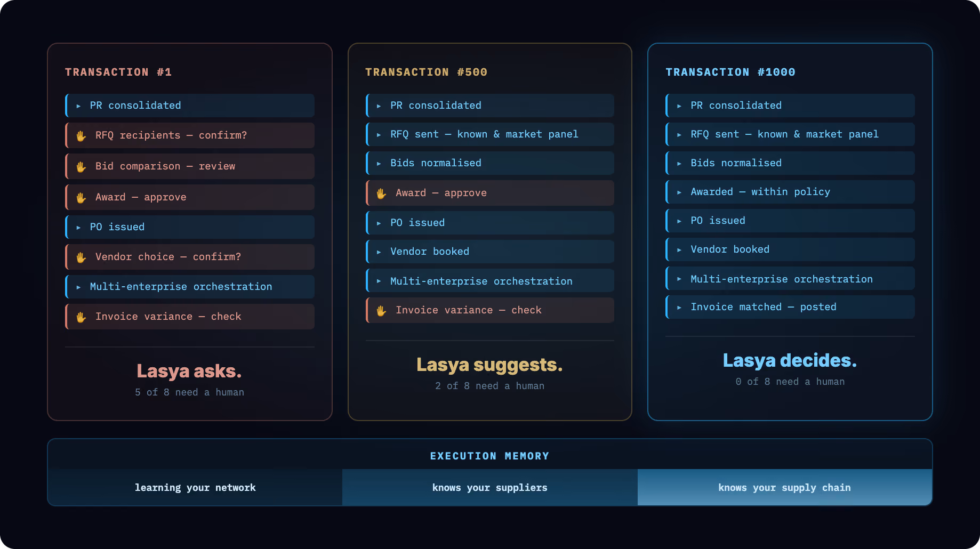Select the hand icon next to "Bid comparison — review"
The height and width of the screenshot is (549, 980).
[81, 167]
